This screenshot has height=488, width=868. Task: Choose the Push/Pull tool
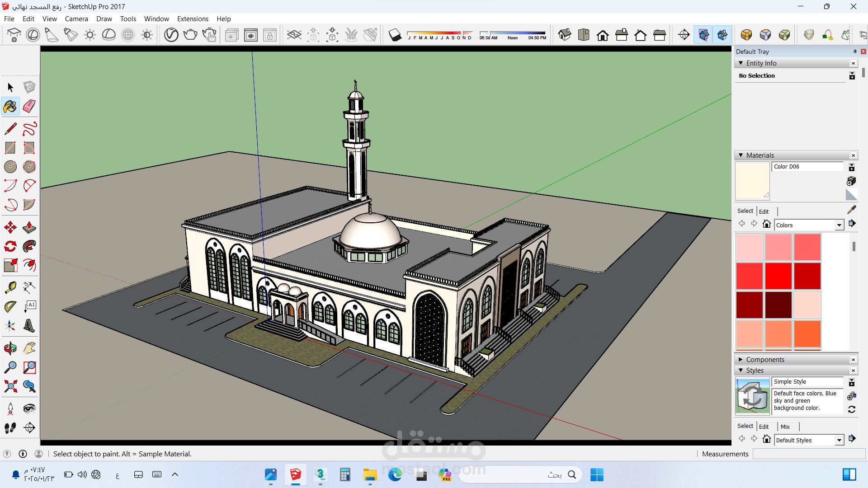29,227
